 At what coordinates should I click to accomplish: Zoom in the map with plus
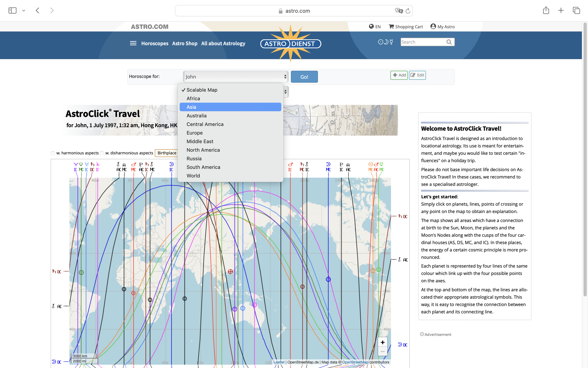pyautogui.click(x=382, y=342)
